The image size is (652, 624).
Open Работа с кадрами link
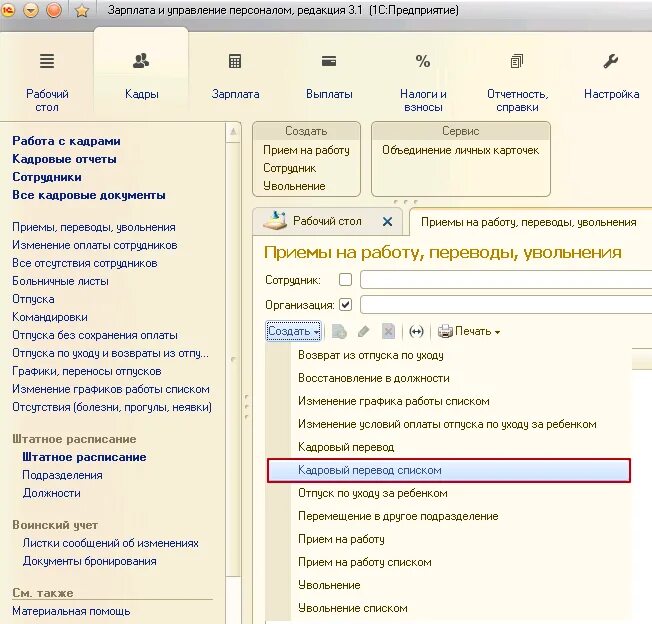point(66,141)
